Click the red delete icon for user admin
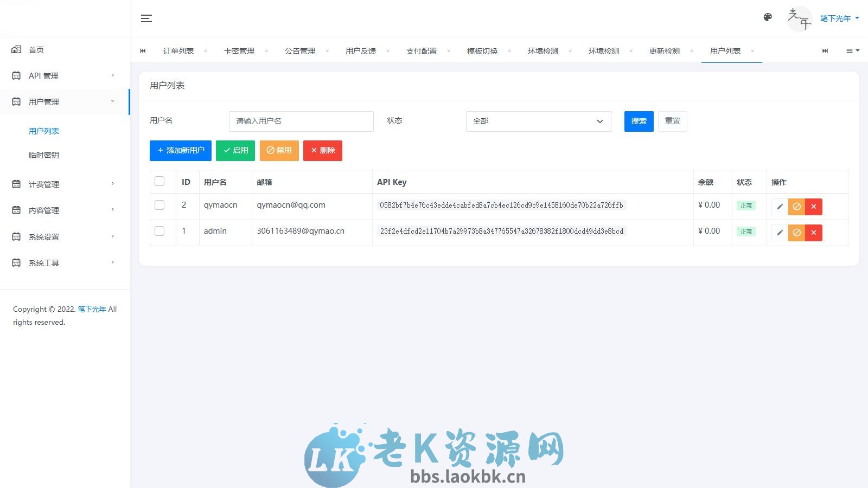Viewport: 868px width, 488px height. 813,233
